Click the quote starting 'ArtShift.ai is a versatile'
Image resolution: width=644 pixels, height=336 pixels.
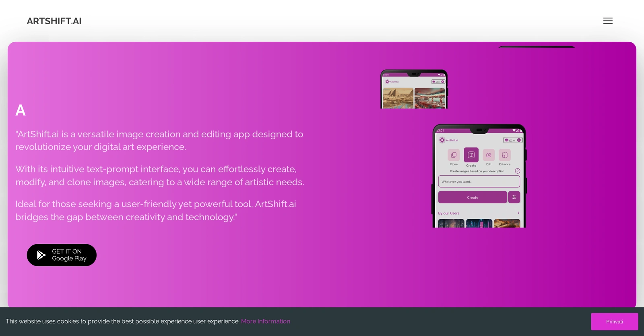pos(159,141)
